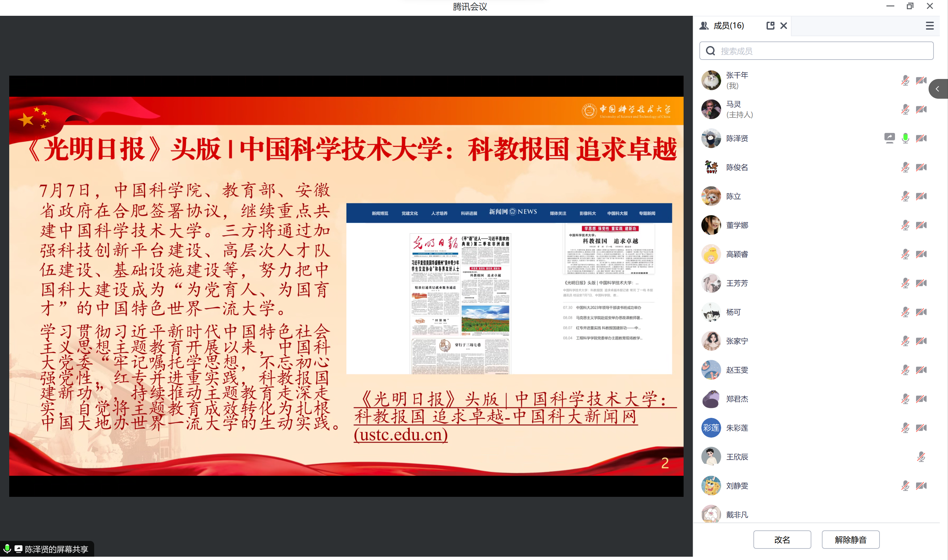Viewport: 948px width, 560px height.
Task: Click camera icon for 张千年 (我)
Action: 921,80
